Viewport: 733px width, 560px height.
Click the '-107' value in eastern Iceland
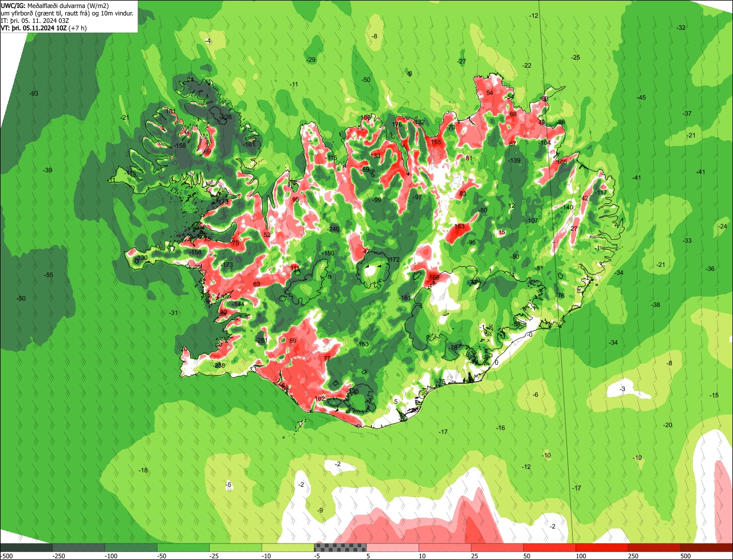532,220
